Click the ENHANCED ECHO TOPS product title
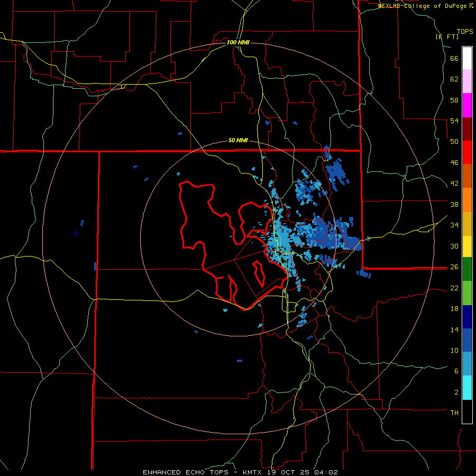The image size is (476, 476). pyautogui.click(x=186, y=472)
